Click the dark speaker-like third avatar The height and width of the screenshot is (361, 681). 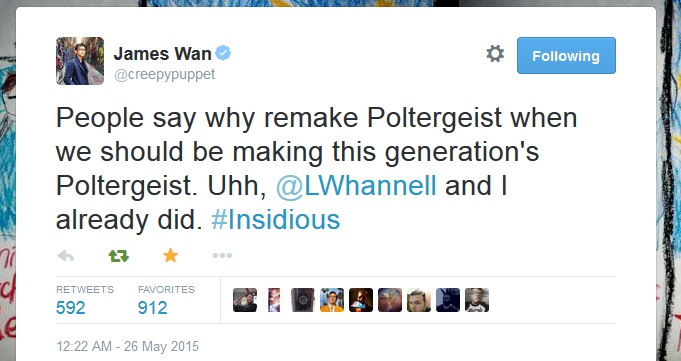coord(303,300)
